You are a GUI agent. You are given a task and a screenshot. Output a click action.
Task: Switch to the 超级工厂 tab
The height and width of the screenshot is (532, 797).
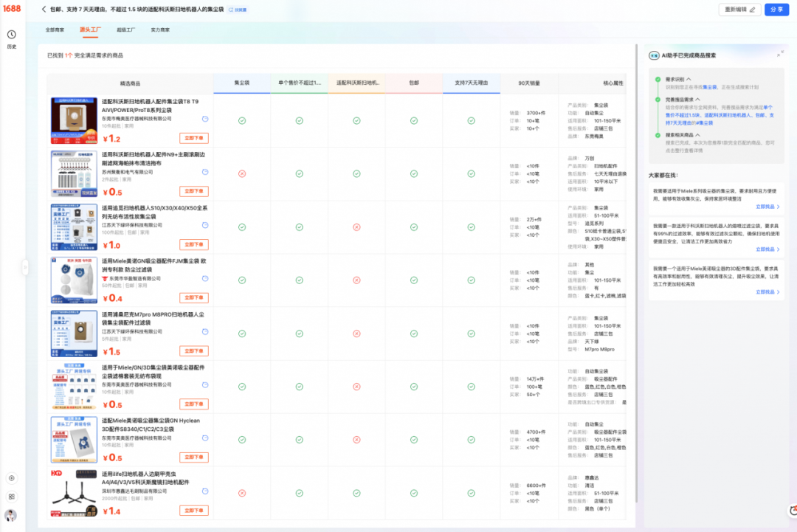(126, 30)
